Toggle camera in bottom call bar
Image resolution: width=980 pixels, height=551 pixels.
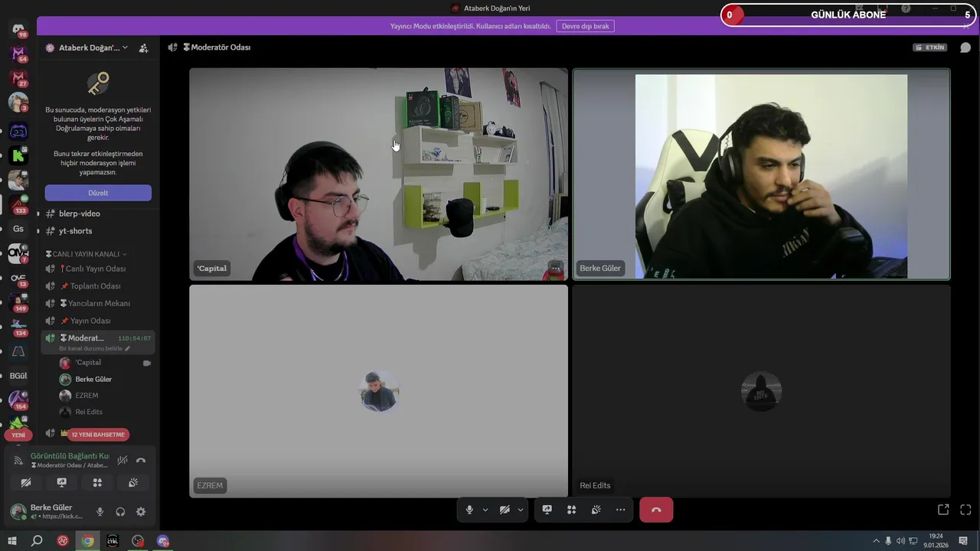tap(505, 510)
